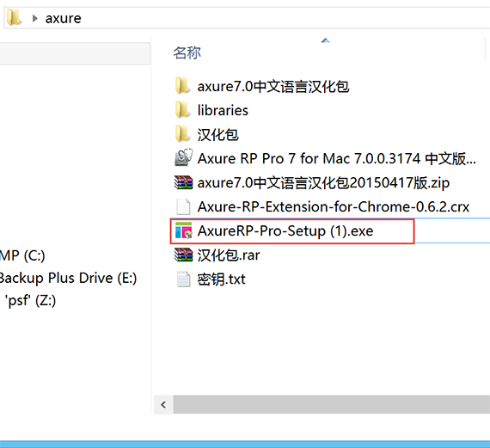Image resolution: width=490 pixels, height=448 pixels.
Task: Expand the breadcrumb arrow before axure
Action: click(x=34, y=18)
